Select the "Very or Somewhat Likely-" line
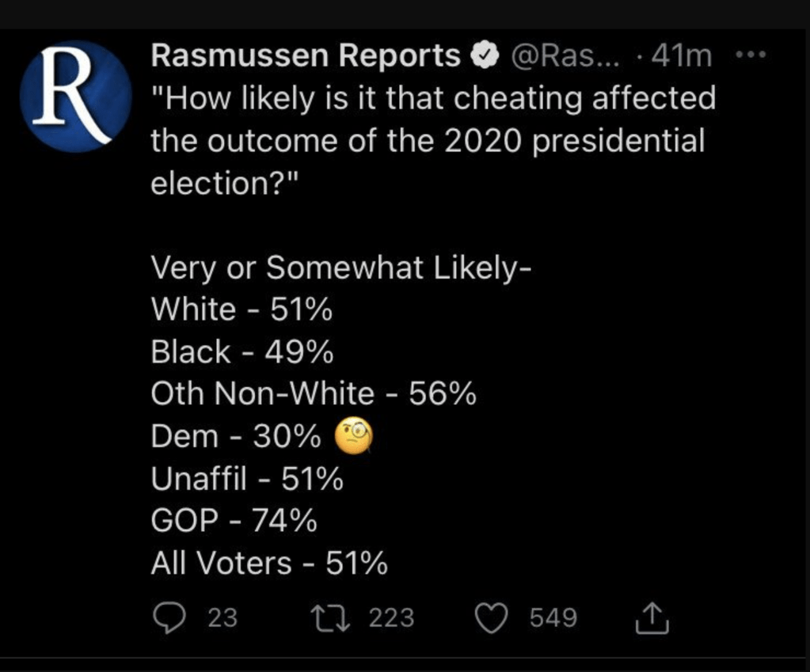The width and height of the screenshot is (810, 672). coord(340,268)
